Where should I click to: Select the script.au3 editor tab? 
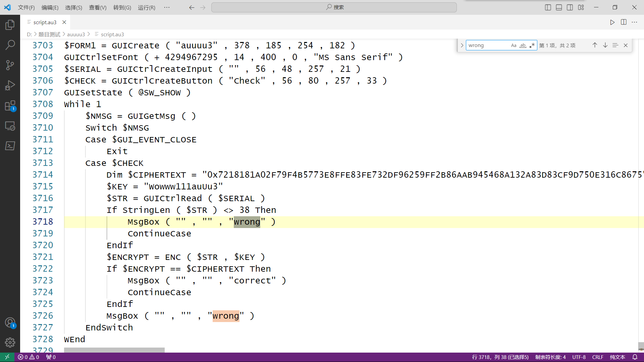tap(45, 22)
